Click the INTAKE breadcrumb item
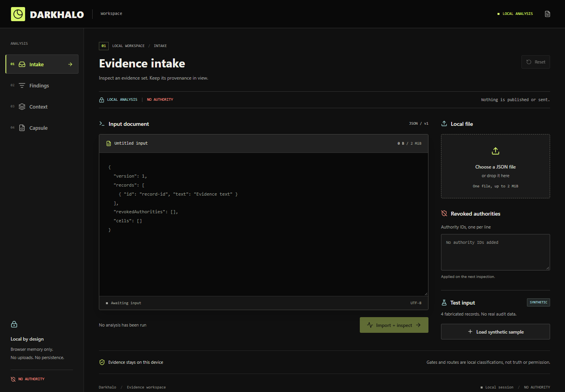Image resolution: width=565 pixels, height=392 pixels. point(160,46)
